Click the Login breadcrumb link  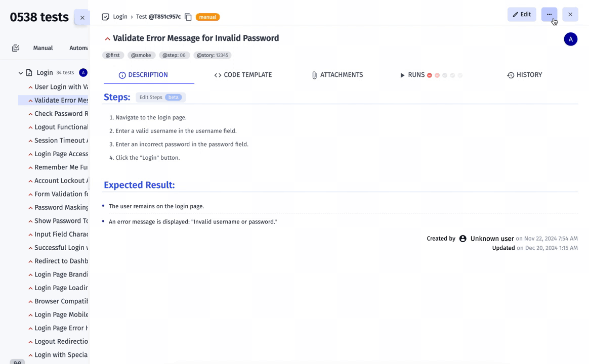pos(120,17)
